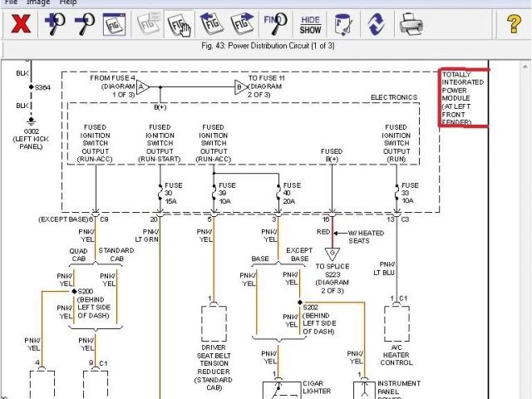Screen dimensions: 532x399
Task: Toggle the Hide/Show button
Action: click(310, 24)
